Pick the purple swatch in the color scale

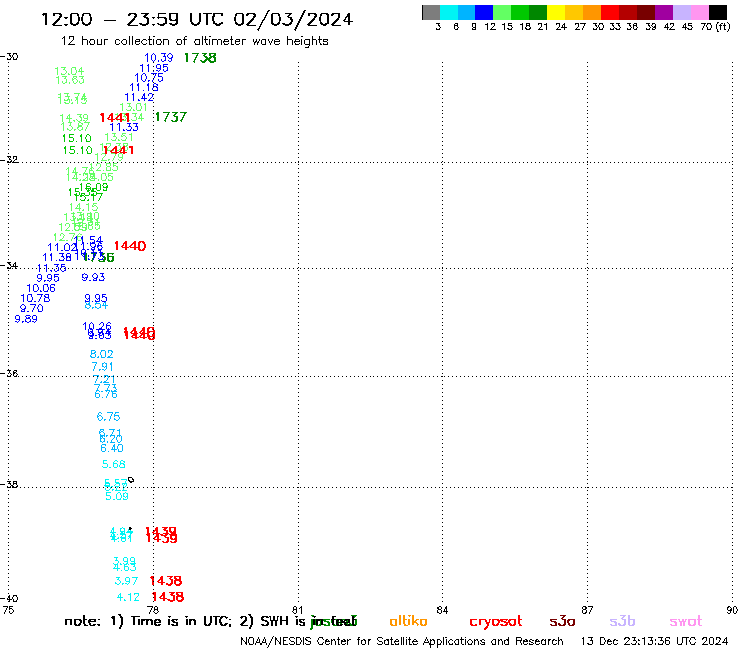coord(664,12)
